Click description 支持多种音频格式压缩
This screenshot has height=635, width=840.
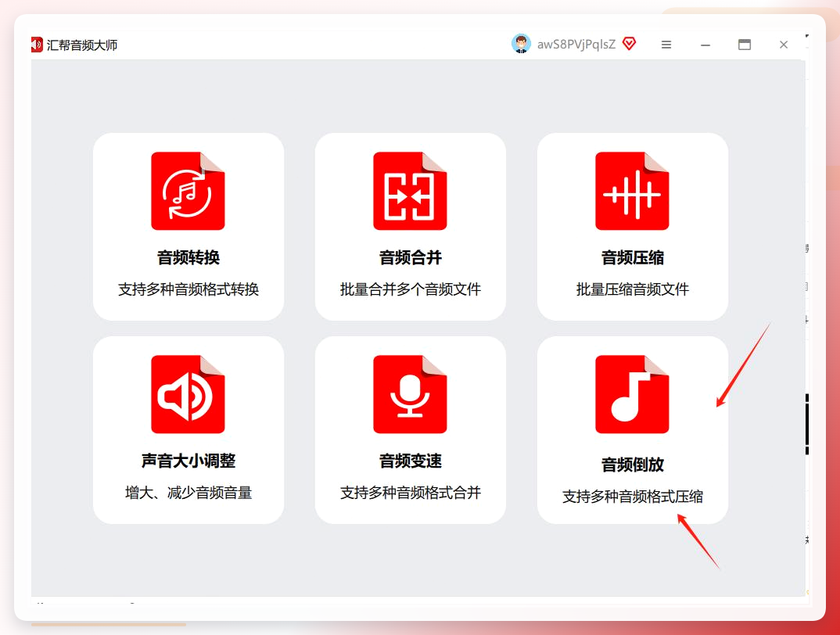633,497
